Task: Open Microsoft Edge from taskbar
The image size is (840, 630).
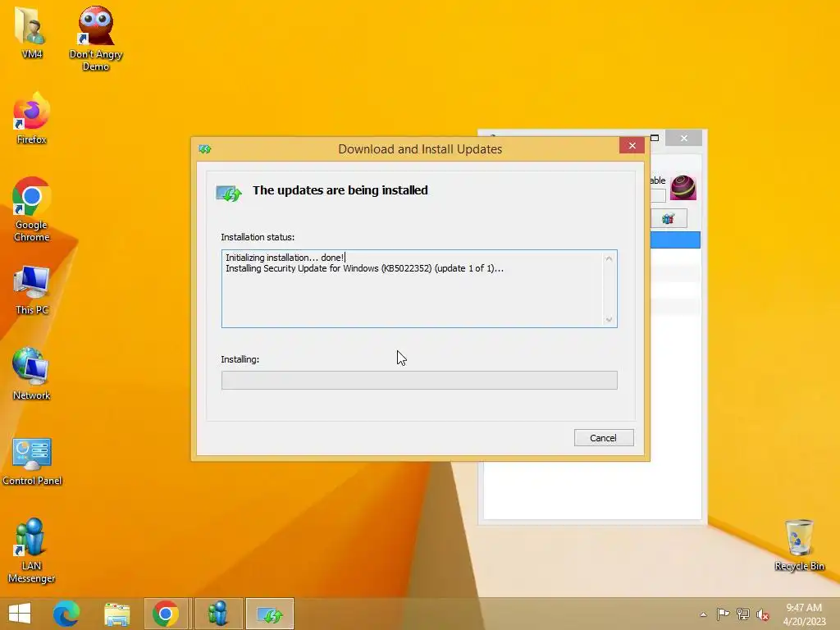Action: click(x=66, y=614)
